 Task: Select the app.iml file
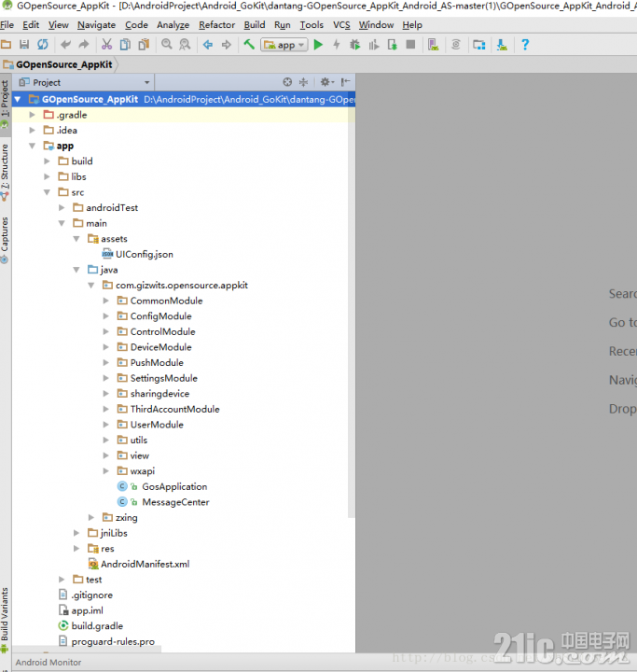click(81, 610)
